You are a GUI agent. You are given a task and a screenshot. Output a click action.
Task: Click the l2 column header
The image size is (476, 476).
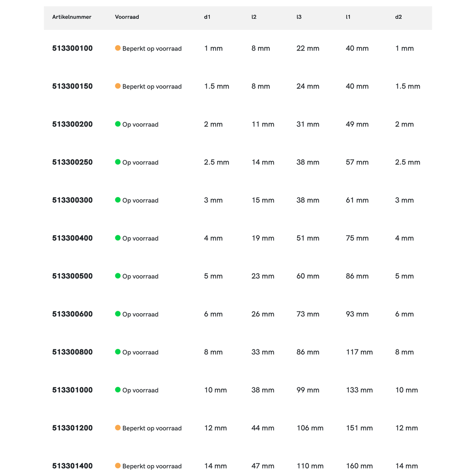point(254,17)
